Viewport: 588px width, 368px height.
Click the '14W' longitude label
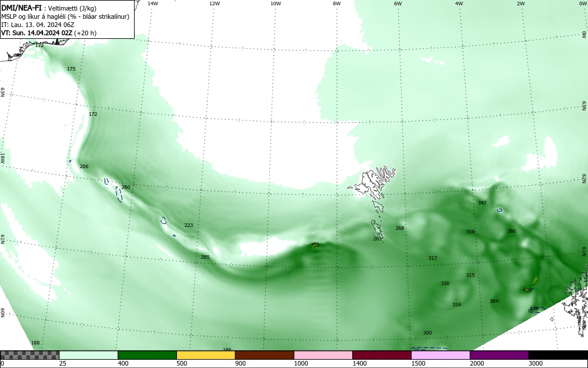click(153, 4)
